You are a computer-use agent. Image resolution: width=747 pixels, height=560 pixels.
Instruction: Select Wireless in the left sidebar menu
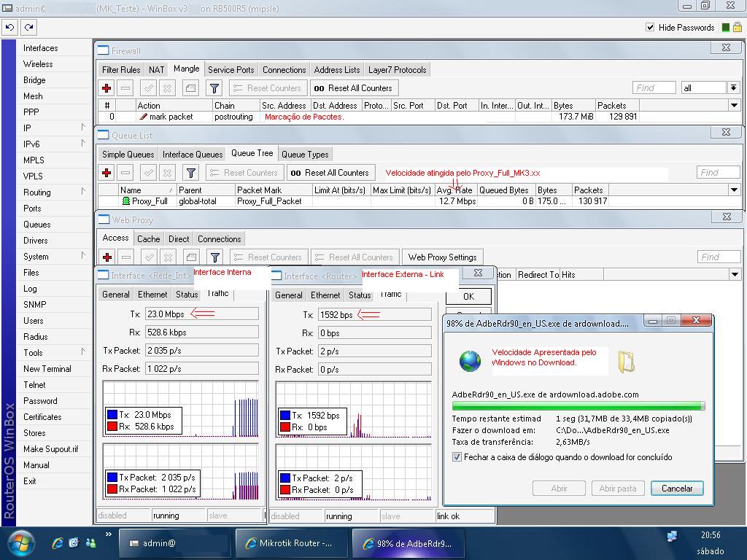pyautogui.click(x=38, y=64)
